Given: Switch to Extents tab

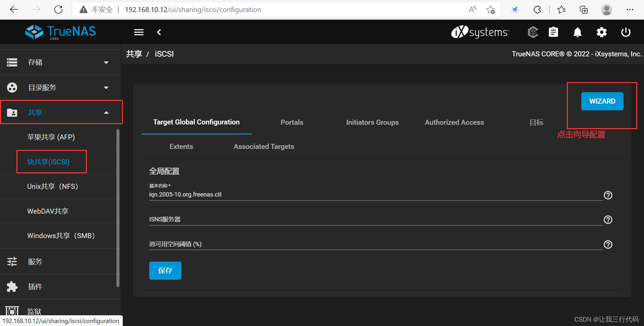Looking at the screenshot, I should point(181,147).
